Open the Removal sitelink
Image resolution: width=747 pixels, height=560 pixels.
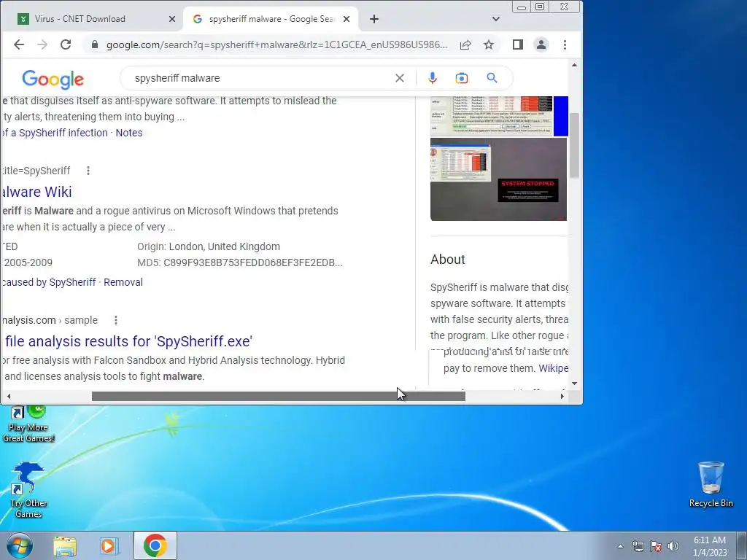[123, 282]
